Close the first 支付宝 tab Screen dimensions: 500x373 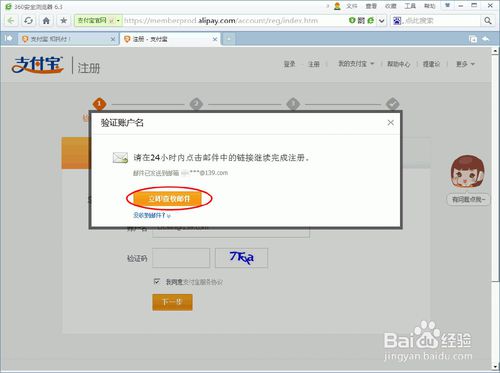click(x=113, y=39)
